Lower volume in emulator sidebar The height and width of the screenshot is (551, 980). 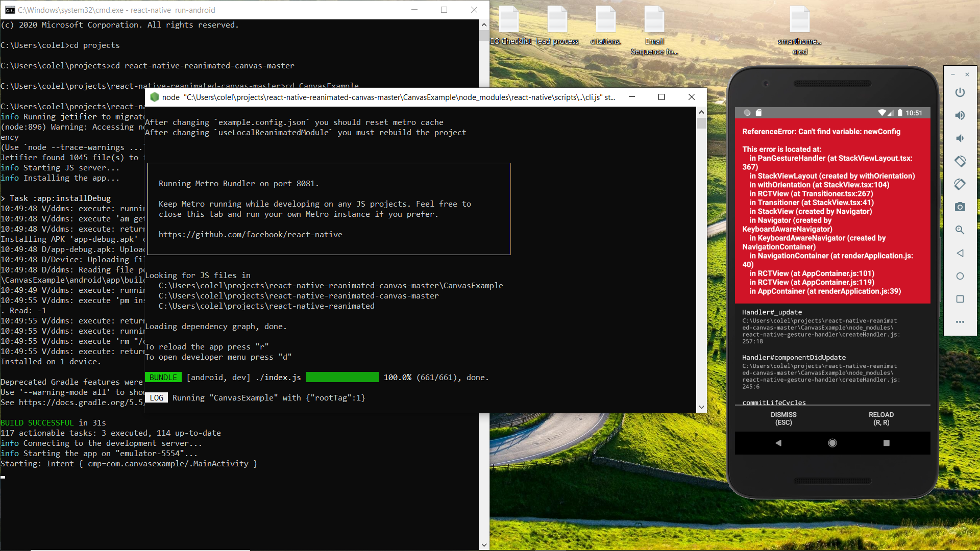(x=960, y=138)
